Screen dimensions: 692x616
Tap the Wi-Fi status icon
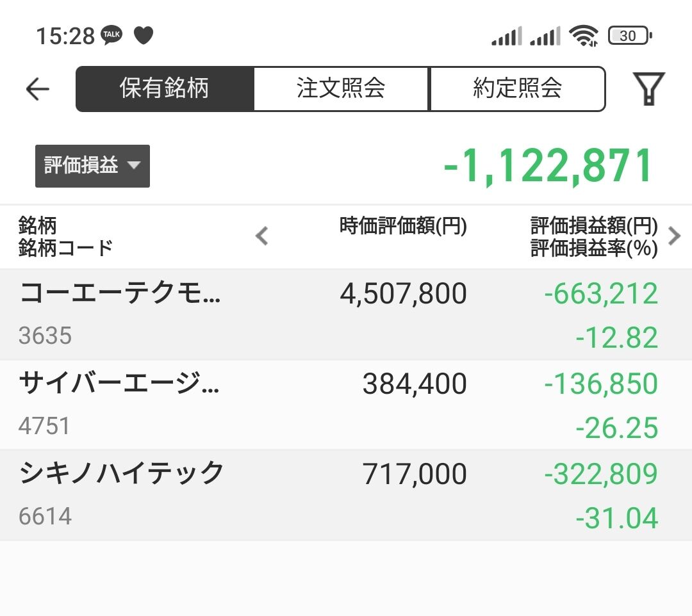point(583,36)
